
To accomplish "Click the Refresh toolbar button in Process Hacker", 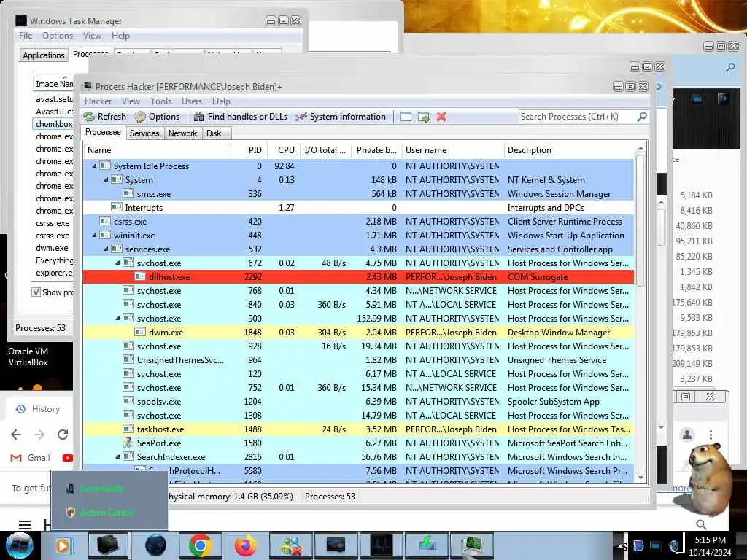I will (x=105, y=117).
